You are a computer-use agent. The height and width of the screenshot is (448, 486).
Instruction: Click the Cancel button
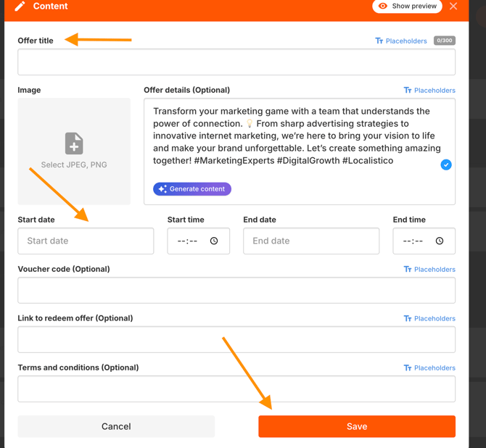[116, 426]
